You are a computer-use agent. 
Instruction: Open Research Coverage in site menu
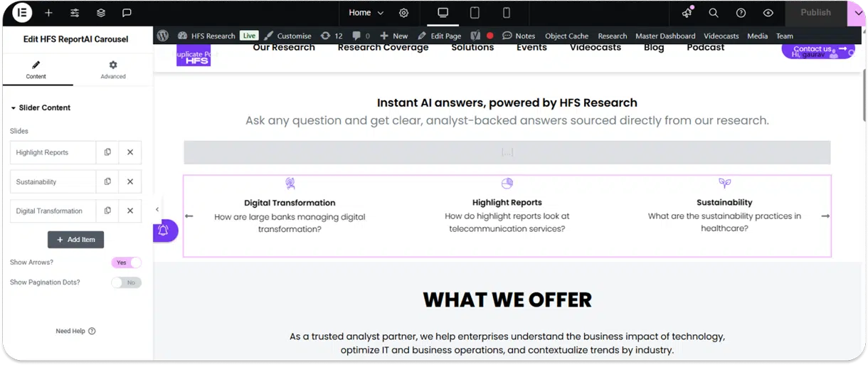point(383,48)
